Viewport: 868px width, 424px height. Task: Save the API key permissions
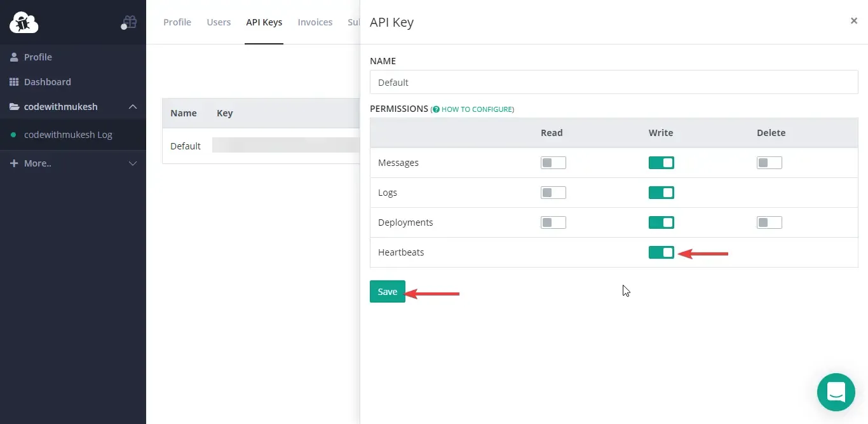coord(387,291)
